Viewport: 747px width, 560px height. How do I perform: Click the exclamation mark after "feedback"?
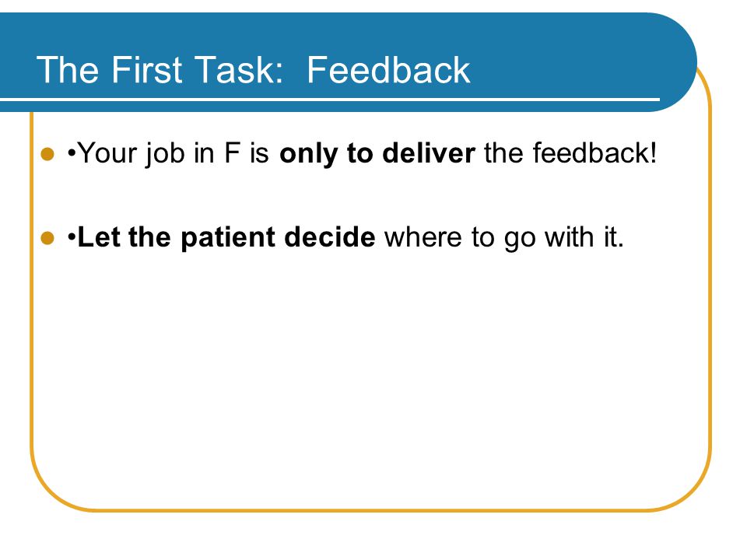(x=653, y=153)
